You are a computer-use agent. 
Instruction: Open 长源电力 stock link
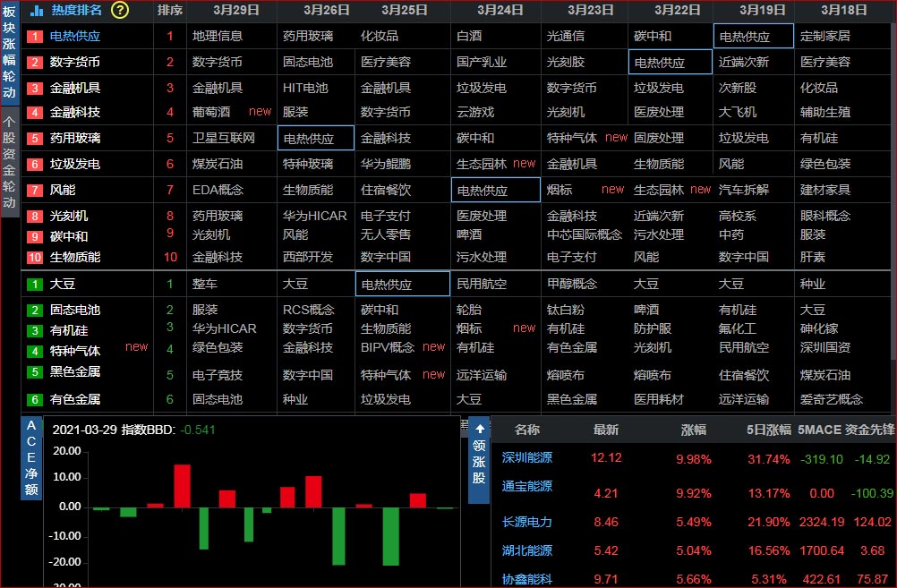click(527, 522)
